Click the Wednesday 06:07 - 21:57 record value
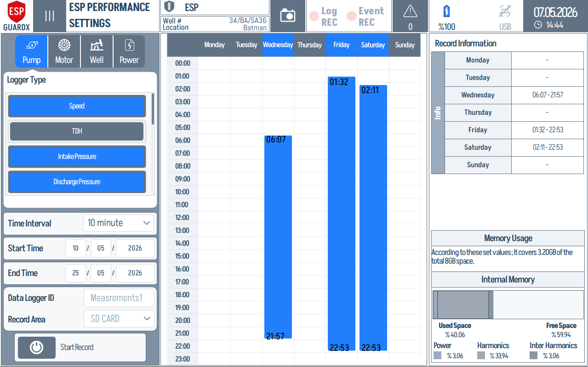 (548, 95)
